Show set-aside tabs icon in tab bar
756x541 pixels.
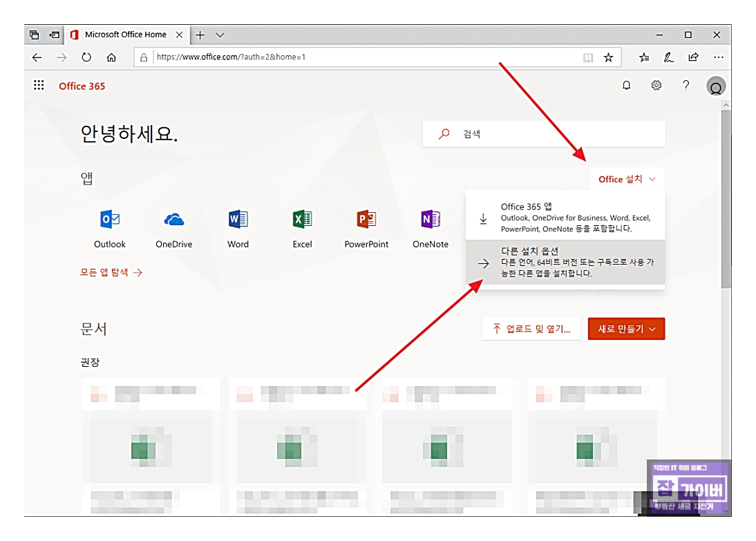pyautogui.click(x=35, y=35)
